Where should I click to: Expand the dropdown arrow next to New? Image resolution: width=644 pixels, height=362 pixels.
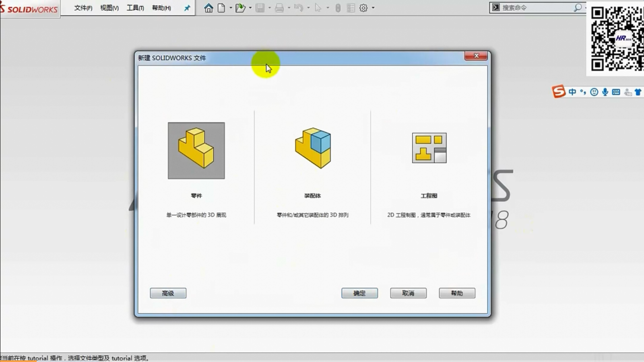[231, 8]
